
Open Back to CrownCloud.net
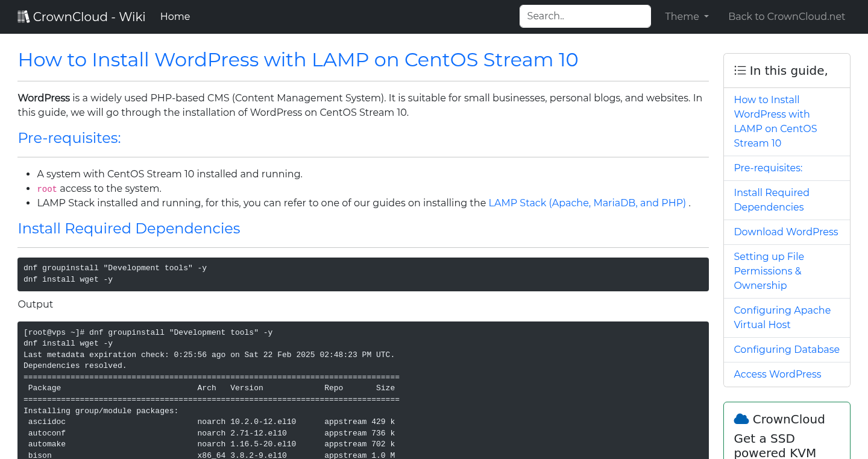(x=787, y=16)
